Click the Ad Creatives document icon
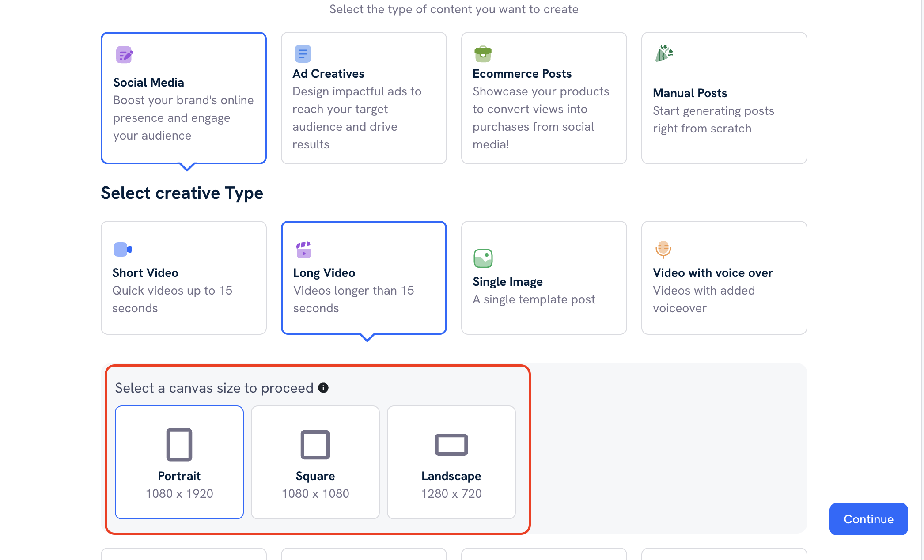This screenshot has height=560, width=924. [303, 54]
